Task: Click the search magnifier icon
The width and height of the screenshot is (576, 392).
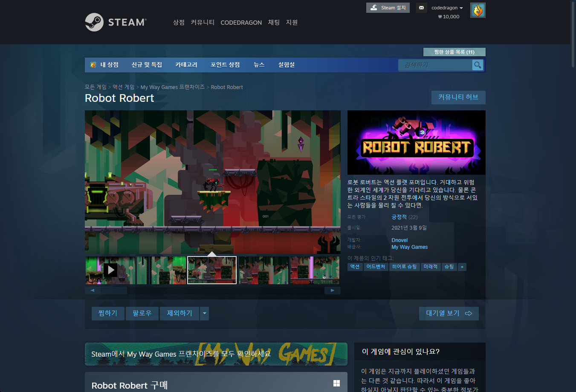Action: click(x=478, y=65)
